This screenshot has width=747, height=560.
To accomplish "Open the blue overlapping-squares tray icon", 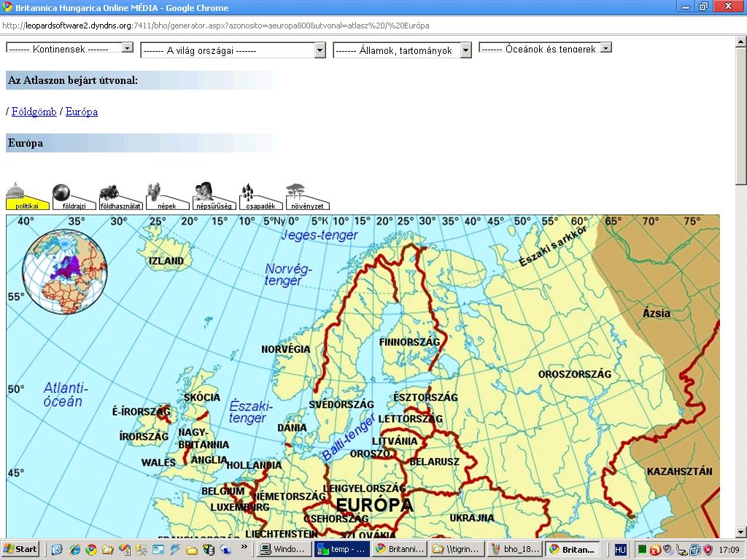I will pos(694,550).
